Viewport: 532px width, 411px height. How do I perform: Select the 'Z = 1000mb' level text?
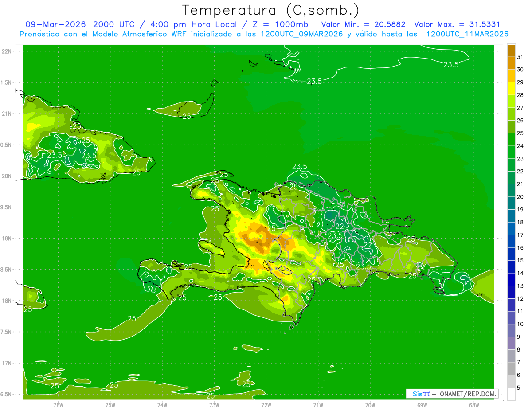(280, 24)
